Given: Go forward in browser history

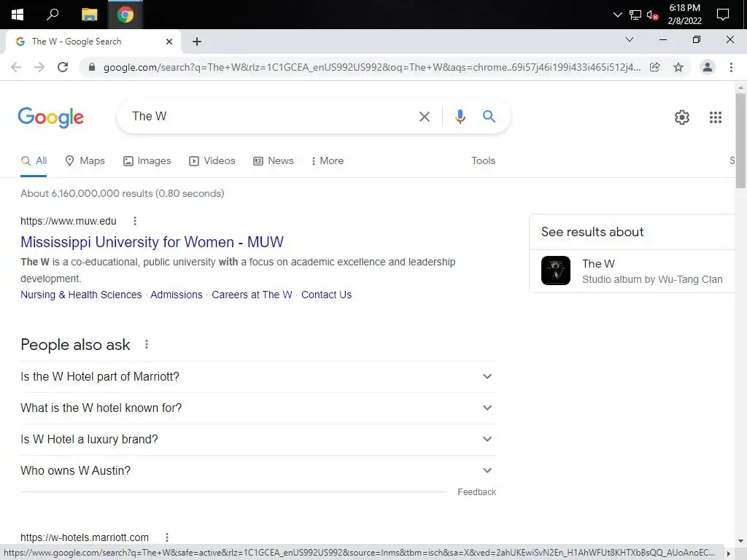Looking at the screenshot, I should pos(39,67).
